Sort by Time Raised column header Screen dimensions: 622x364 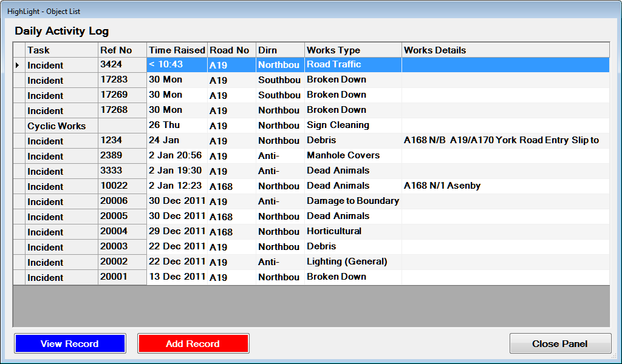pyautogui.click(x=177, y=50)
